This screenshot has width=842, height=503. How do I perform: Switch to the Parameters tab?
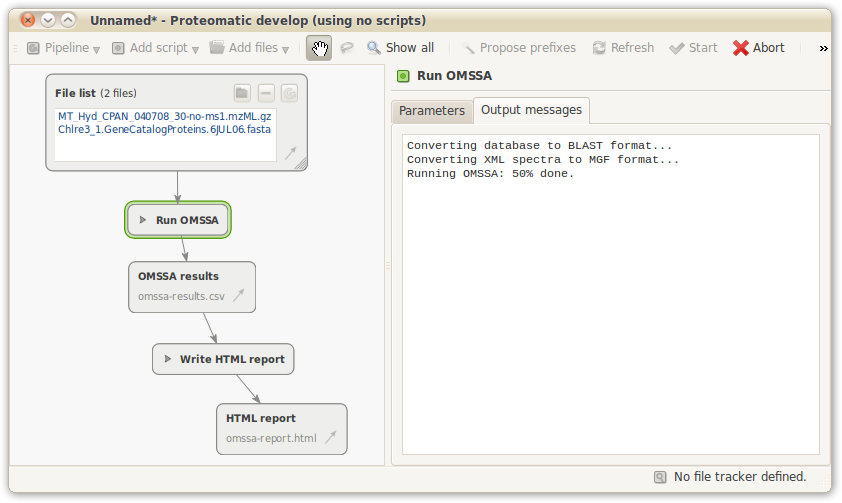[x=432, y=111]
